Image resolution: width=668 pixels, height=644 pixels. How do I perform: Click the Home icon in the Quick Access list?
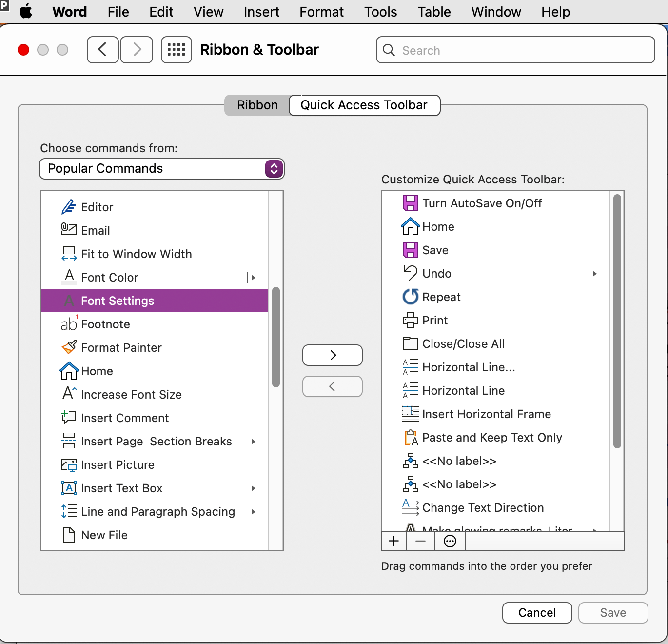410,226
